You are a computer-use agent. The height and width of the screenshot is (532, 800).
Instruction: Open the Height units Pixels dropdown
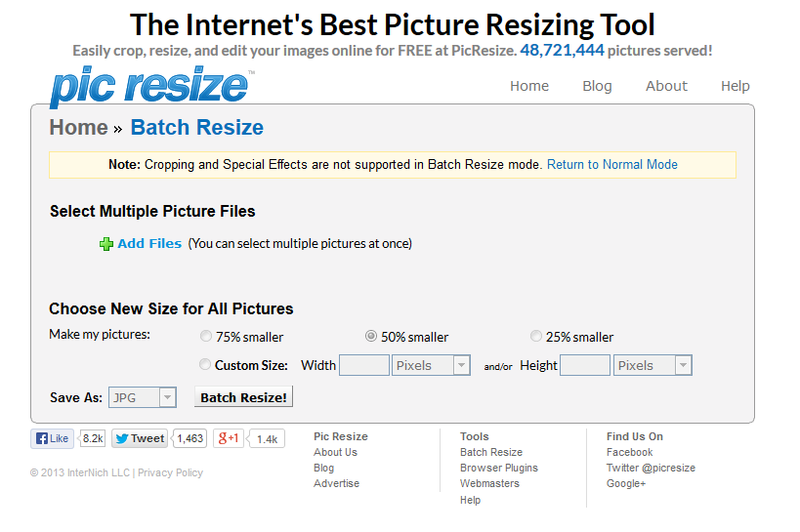coord(653,365)
